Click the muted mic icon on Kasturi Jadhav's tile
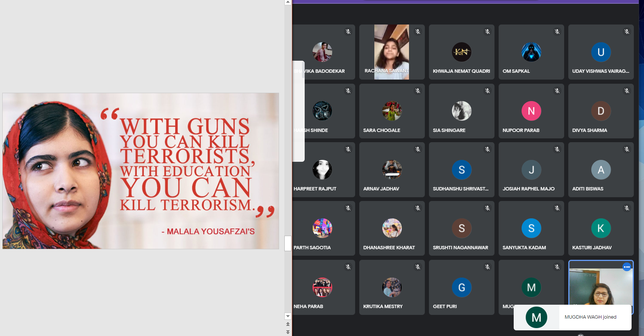 (627, 208)
